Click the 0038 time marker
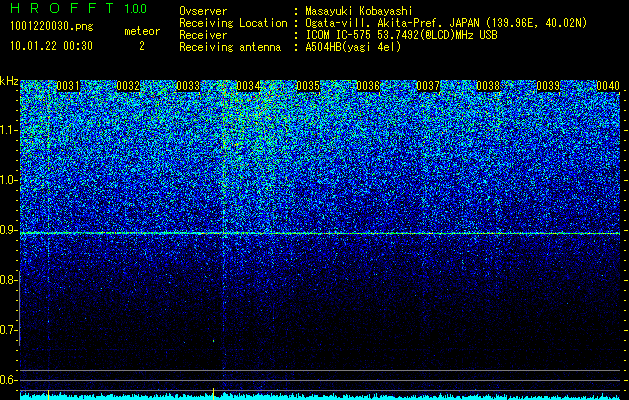The image size is (629, 400). coord(488,86)
